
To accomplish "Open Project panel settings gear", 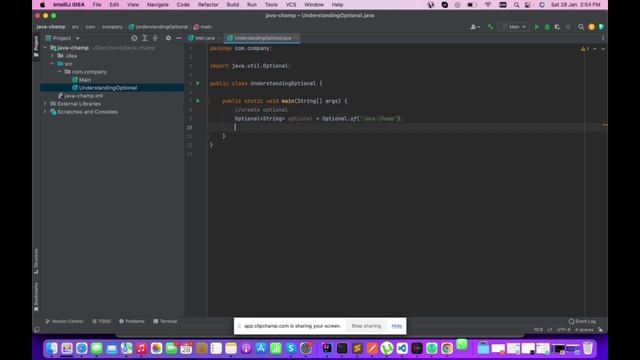I will click(168, 38).
